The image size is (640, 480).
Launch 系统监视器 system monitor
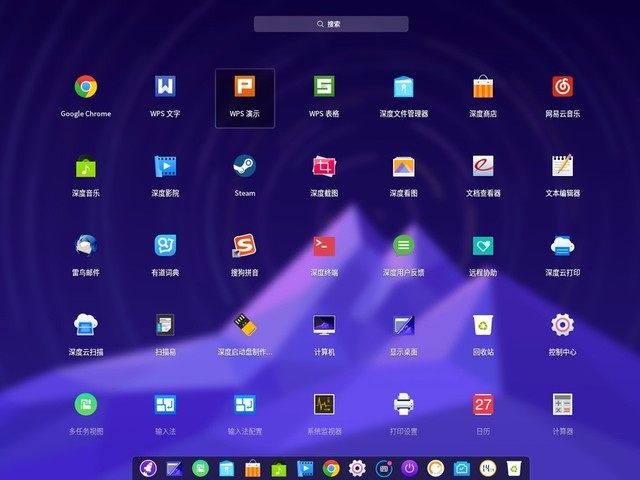point(324,404)
